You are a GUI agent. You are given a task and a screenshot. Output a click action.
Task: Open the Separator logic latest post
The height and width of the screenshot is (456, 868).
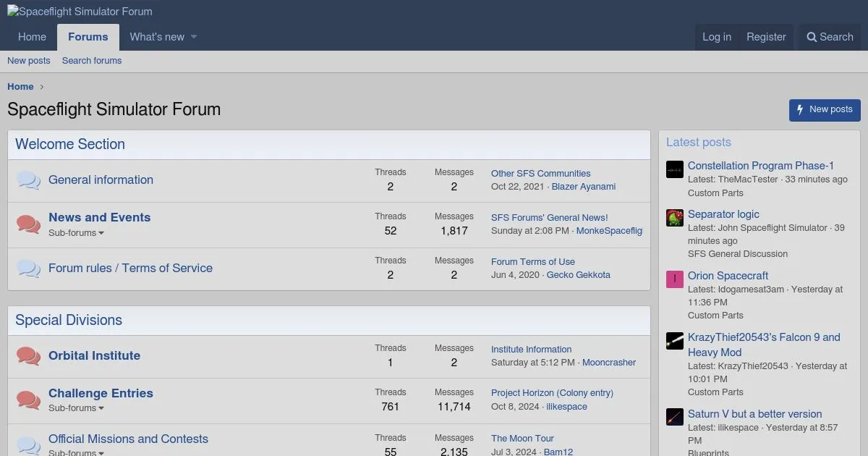(x=723, y=214)
